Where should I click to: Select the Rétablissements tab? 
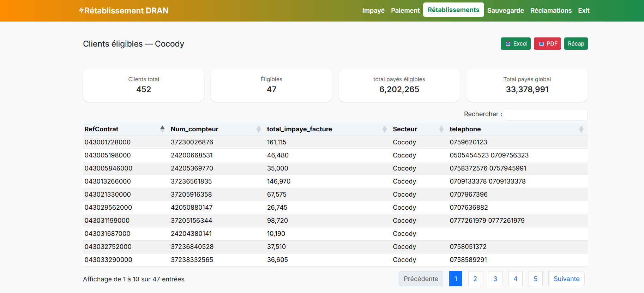453,10
